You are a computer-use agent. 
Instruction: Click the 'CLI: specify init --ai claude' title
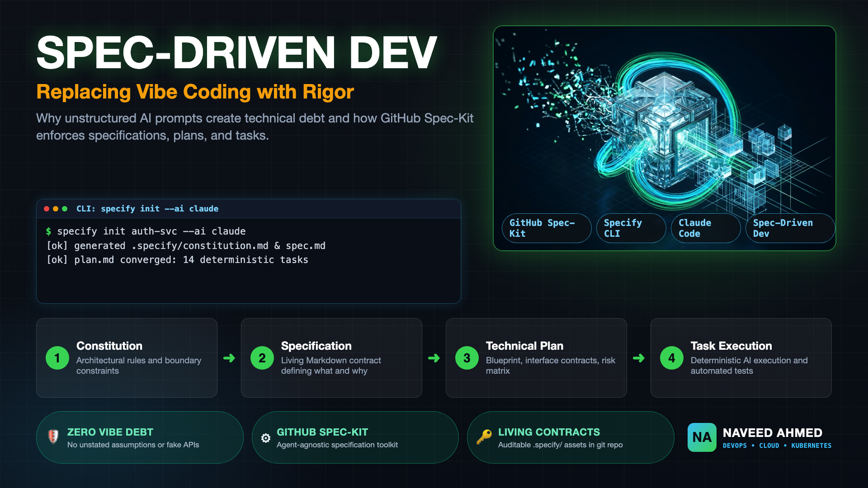coord(147,209)
